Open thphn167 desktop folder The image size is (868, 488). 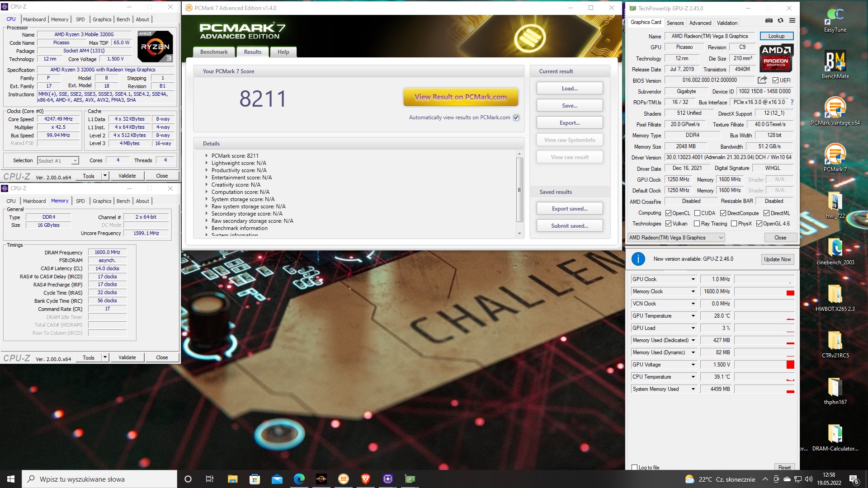click(835, 391)
